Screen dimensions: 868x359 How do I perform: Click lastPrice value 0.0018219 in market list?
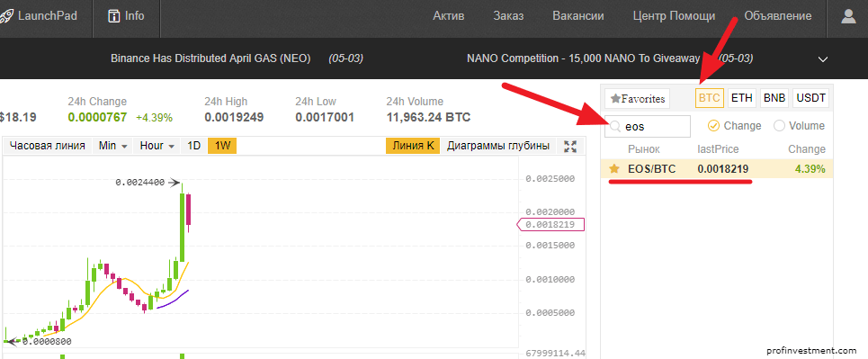coord(723,169)
